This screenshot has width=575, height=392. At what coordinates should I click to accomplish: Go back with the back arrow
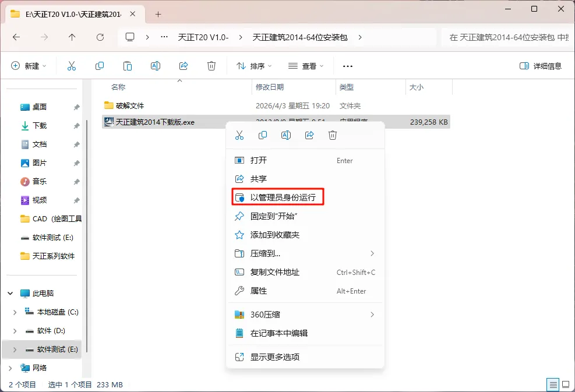coord(16,37)
